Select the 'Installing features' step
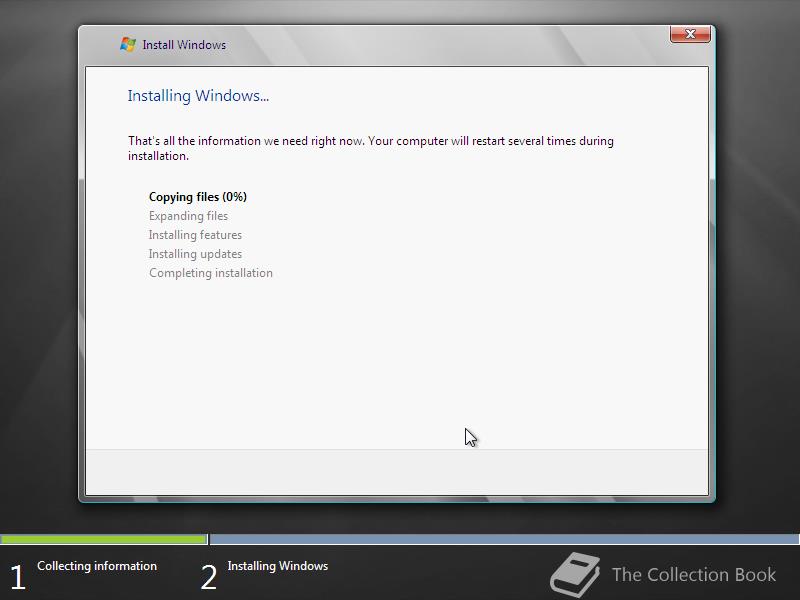 point(195,235)
